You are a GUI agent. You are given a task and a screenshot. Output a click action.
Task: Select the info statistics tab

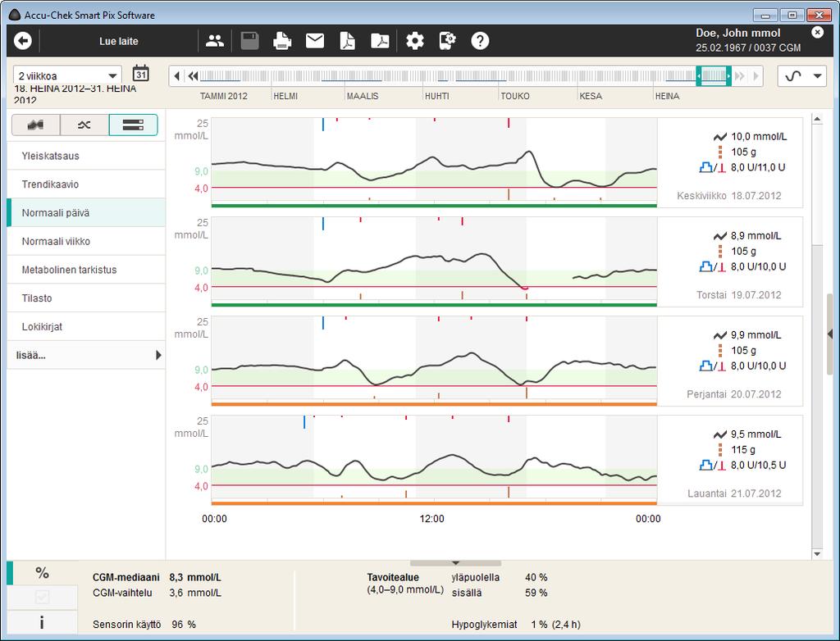tap(43, 622)
